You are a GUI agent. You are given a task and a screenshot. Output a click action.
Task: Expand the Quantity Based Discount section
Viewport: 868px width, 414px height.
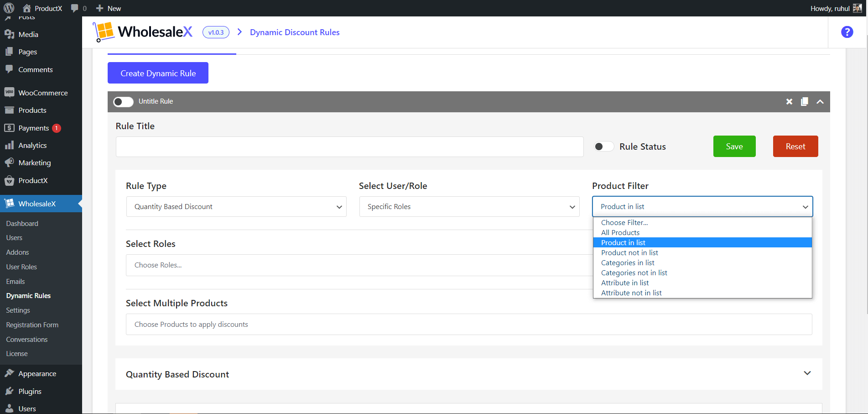[807, 373]
